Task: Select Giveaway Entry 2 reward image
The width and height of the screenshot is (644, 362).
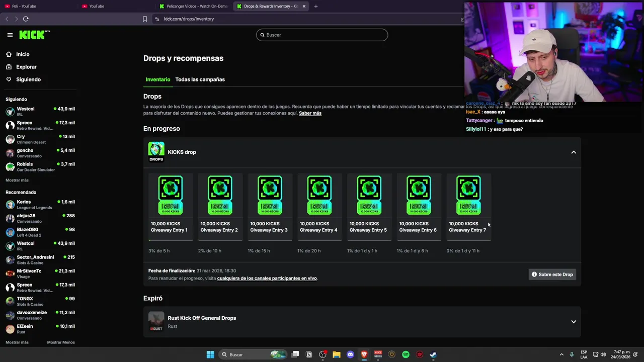Action: 220,195
